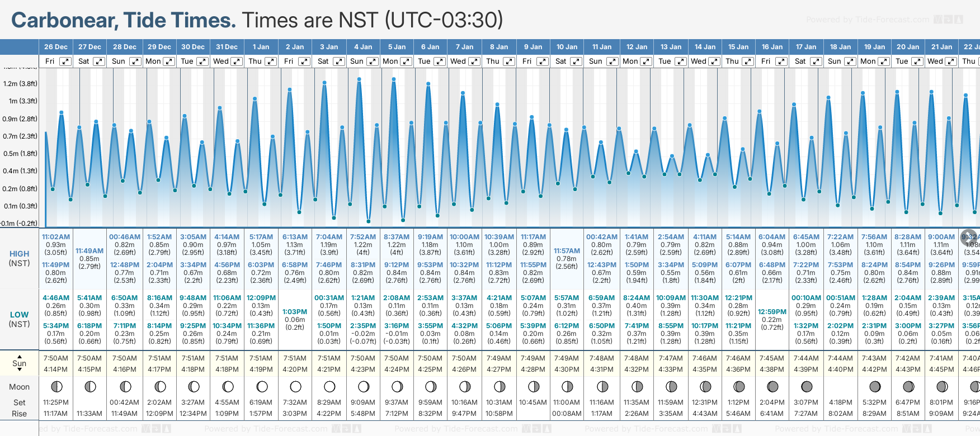
Task: Click the LOW (NST) row label
Action: point(20,319)
